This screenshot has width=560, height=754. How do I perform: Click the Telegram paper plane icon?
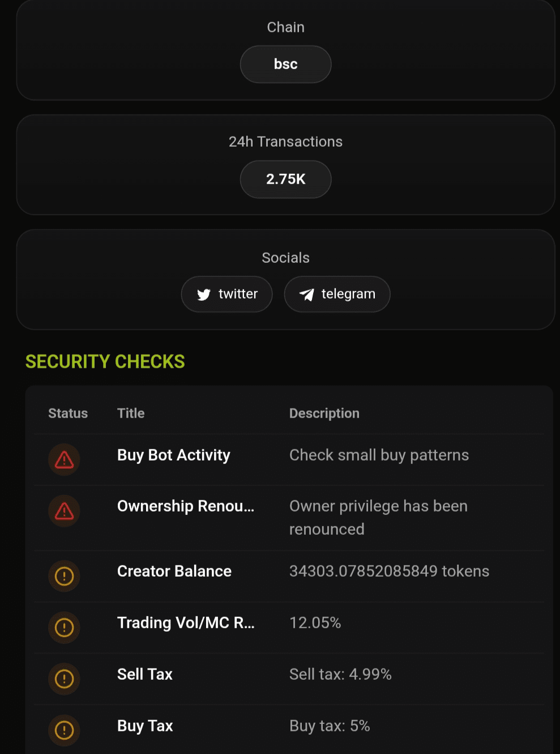pyautogui.click(x=306, y=295)
